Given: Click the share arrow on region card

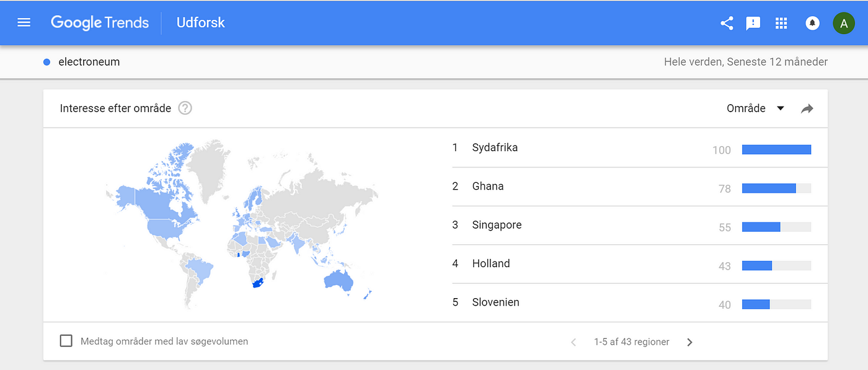Looking at the screenshot, I should pos(807,109).
